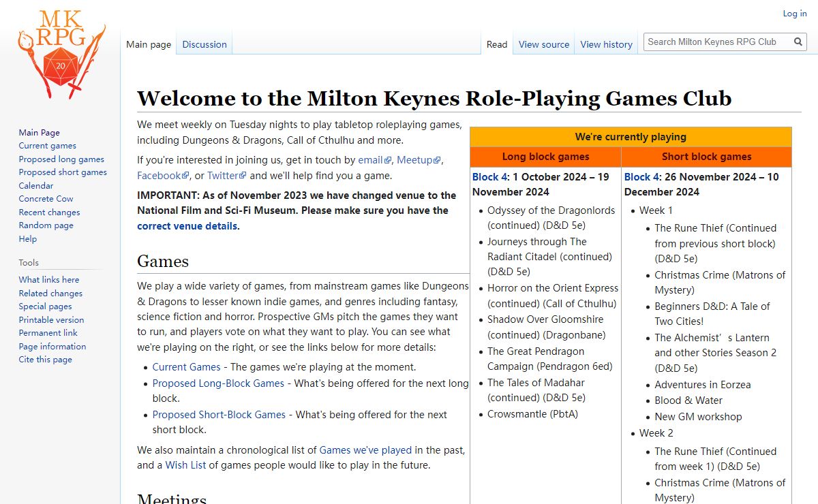Click the Alchemist's Lantern Season 2 entry

[716, 353]
